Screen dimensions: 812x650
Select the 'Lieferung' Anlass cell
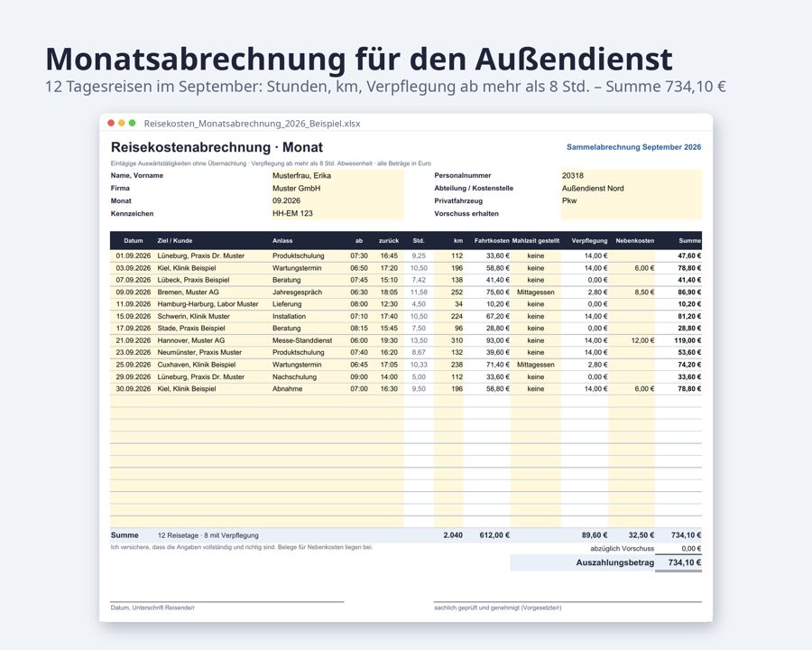[x=287, y=304]
